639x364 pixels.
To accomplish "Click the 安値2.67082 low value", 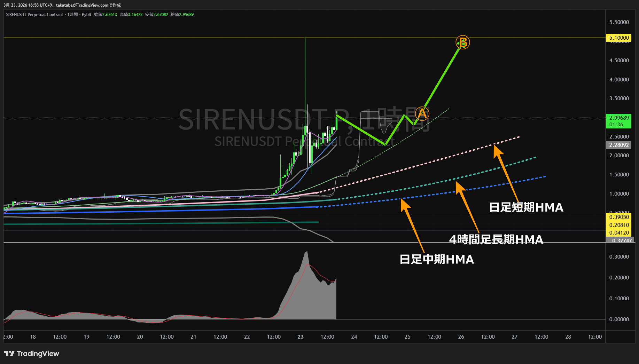I will point(157,15).
